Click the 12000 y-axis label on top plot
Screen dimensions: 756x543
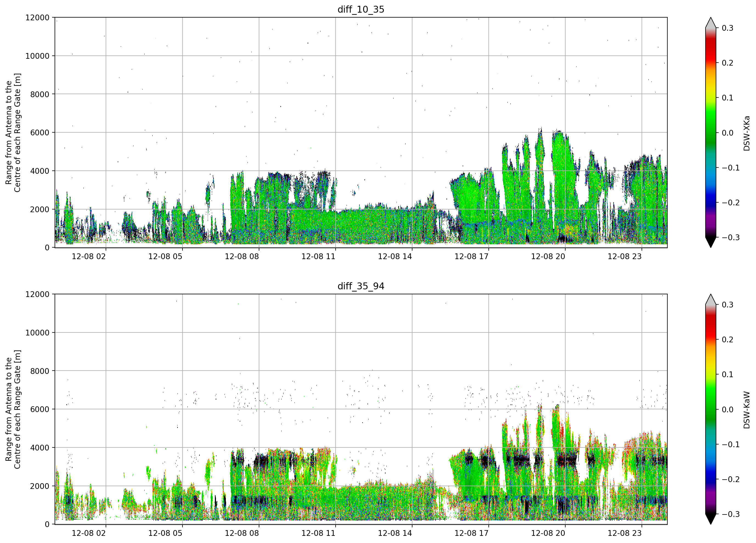(37, 18)
